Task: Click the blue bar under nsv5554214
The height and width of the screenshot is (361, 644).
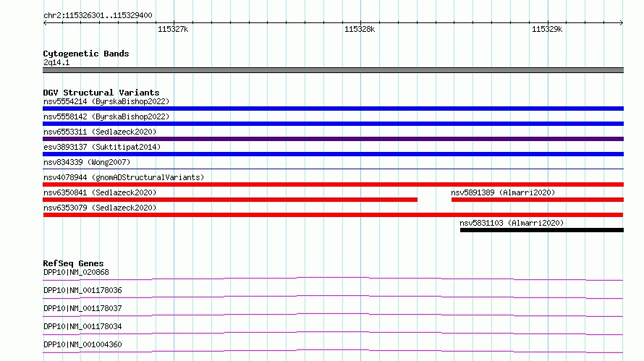Action: click(333, 109)
